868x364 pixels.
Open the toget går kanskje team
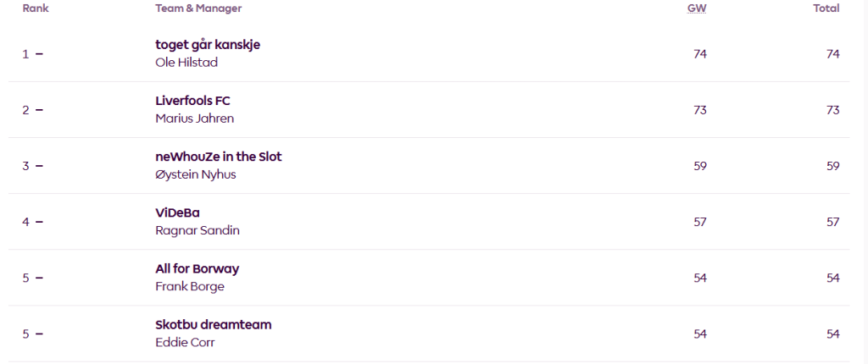tap(208, 45)
